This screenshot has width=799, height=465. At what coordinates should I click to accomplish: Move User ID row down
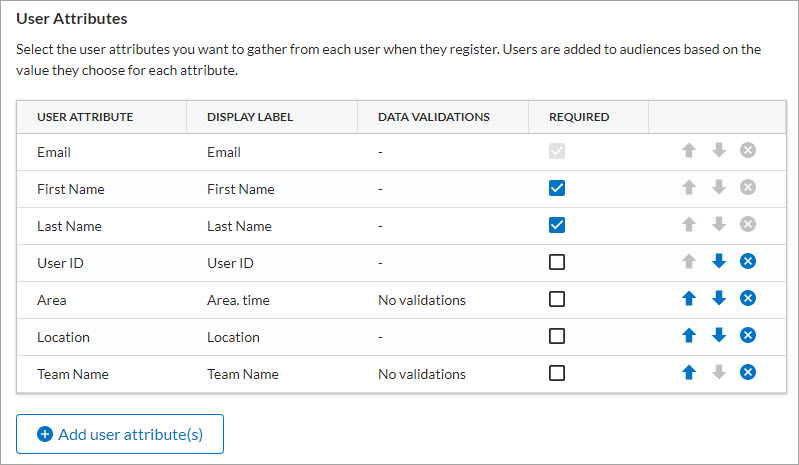coord(718,262)
